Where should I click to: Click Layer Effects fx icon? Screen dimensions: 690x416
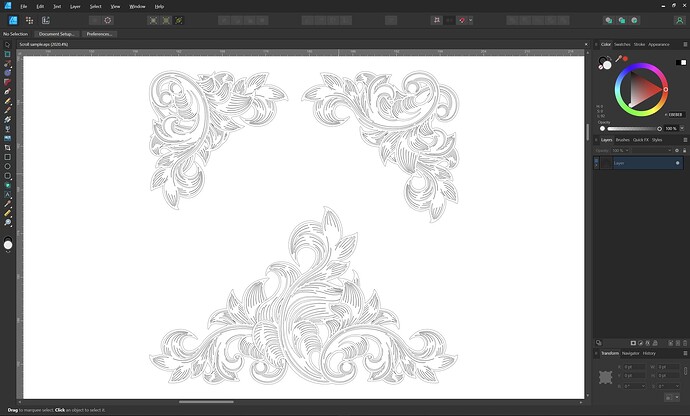tap(648, 343)
